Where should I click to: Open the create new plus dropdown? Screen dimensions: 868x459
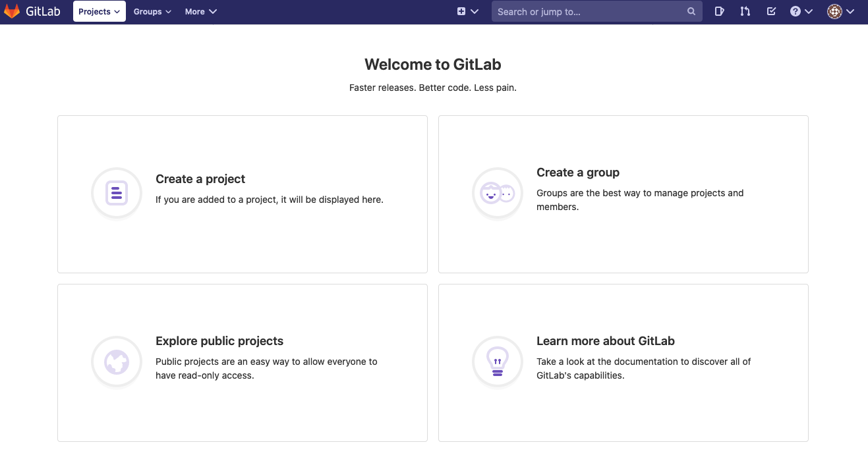[467, 11]
